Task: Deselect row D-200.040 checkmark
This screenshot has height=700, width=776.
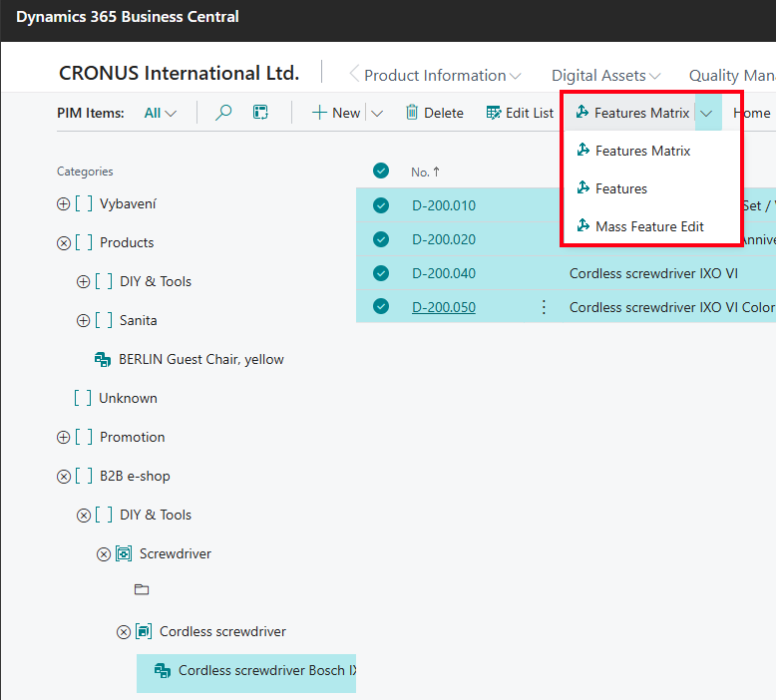Action: click(381, 273)
